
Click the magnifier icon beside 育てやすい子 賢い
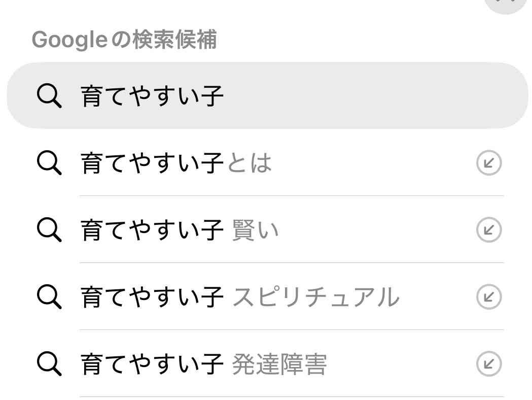point(49,230)
